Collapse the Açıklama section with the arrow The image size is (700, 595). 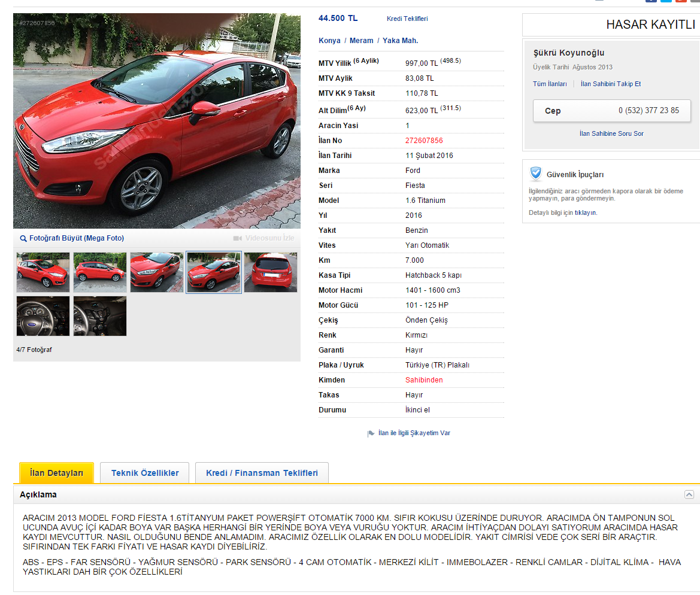[689, 494]
